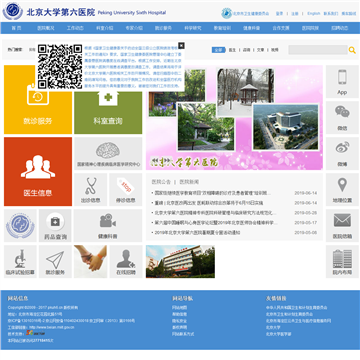The image size is (360, 360).
Task: Open the 院内布局 building layout tile
Action: [x=342, y=262]
